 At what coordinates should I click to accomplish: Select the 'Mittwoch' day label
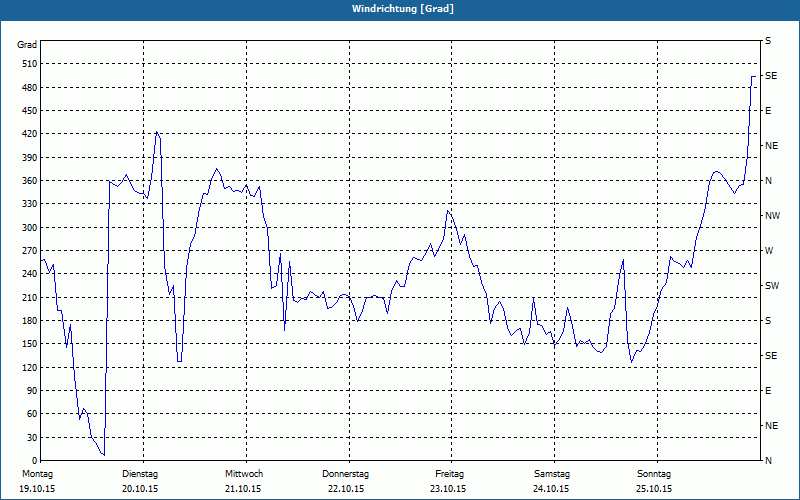[x=244, y=474]
